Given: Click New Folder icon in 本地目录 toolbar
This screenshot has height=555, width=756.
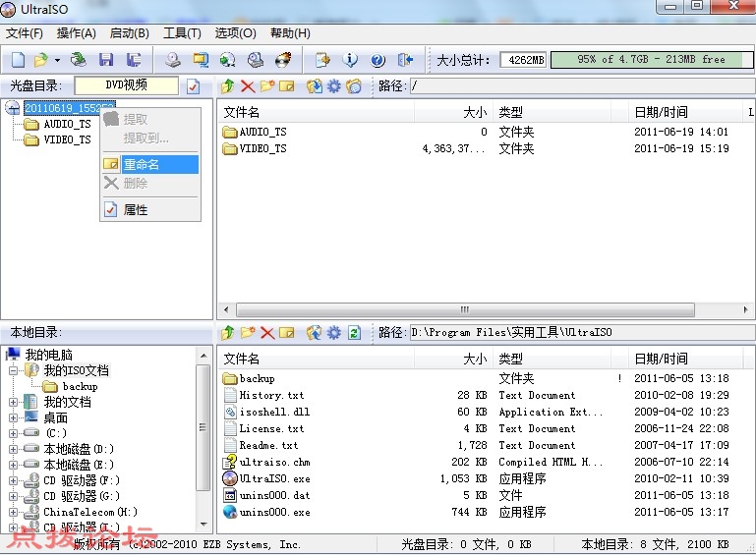Looking at the screenshot, I should click(248, 332).
